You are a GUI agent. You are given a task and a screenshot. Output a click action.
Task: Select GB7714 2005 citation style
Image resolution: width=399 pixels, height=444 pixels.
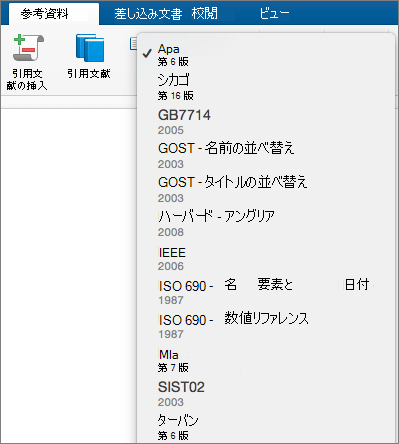click(266, 122)
